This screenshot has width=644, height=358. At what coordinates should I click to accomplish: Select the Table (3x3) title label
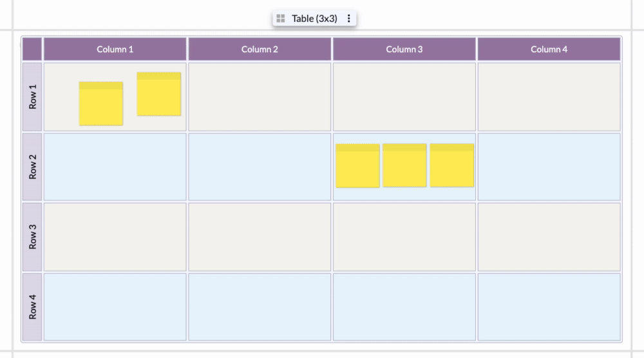314,19
